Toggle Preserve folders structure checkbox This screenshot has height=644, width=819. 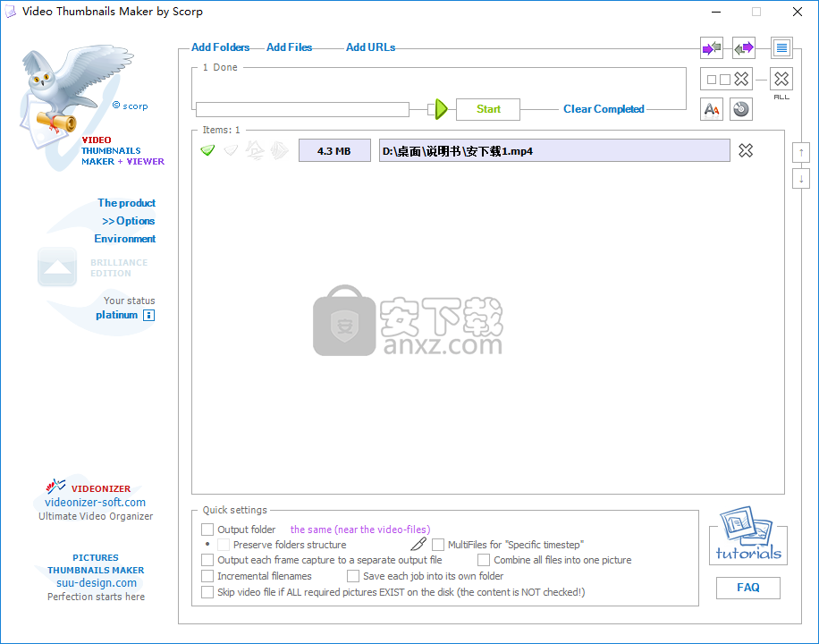(x=224, y=545)
